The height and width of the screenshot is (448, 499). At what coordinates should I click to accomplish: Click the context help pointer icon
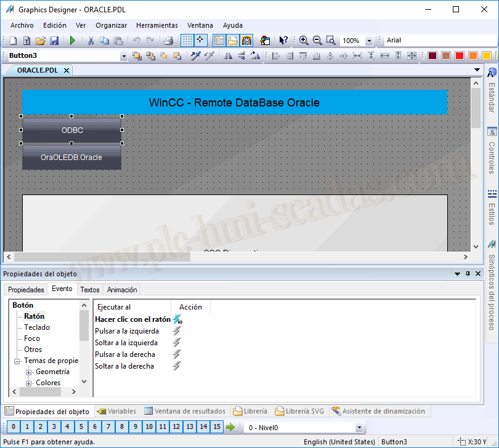(283, 41)
